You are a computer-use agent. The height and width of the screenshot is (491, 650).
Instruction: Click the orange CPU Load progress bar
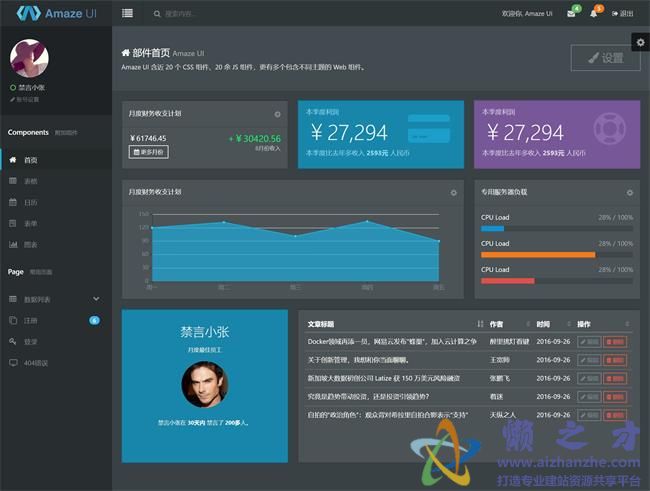[538, 255]
